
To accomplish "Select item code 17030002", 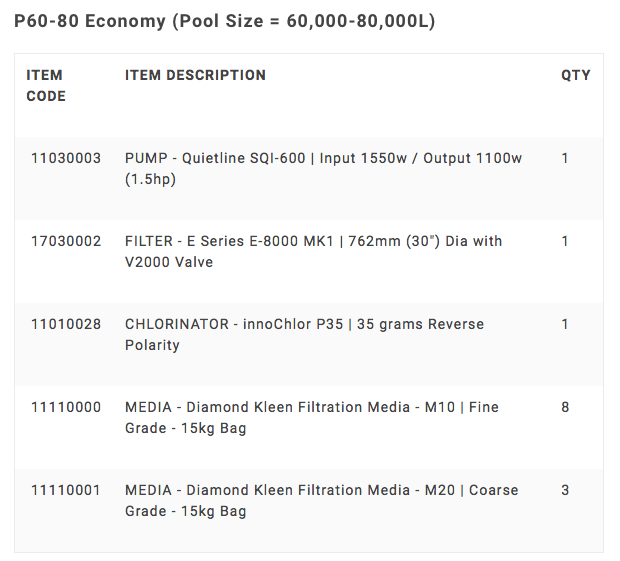I will (66, 241).
